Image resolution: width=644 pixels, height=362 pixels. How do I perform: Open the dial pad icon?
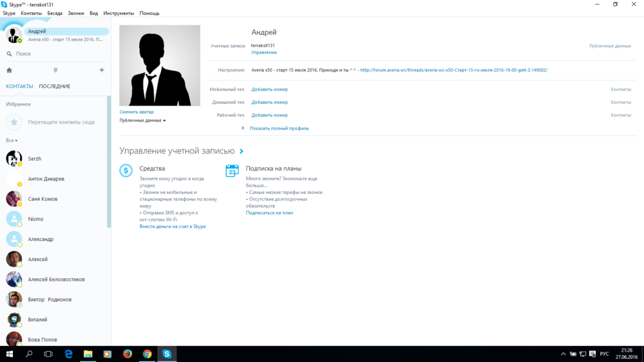(55, 70)
